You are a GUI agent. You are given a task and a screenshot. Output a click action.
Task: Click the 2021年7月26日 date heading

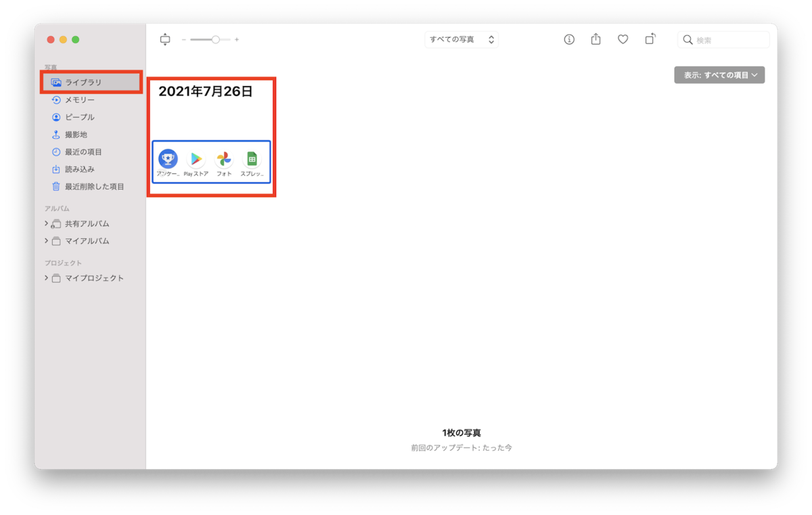click(206, 92)
